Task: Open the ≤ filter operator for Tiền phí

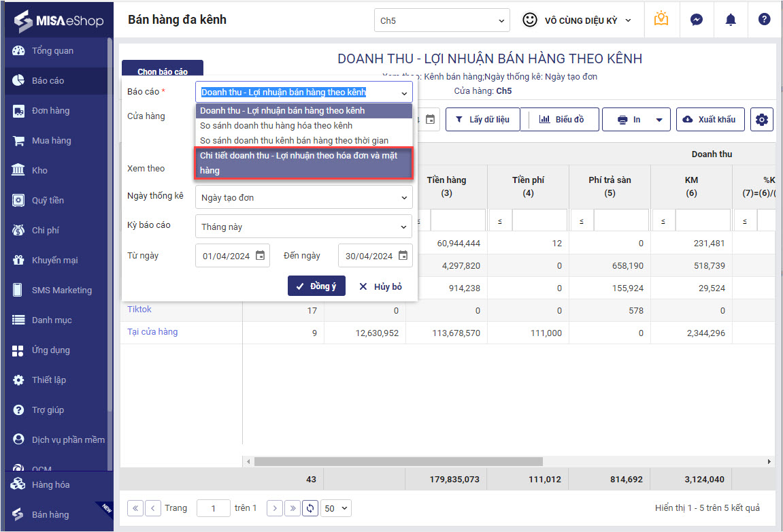Action: tap(500, 221)
